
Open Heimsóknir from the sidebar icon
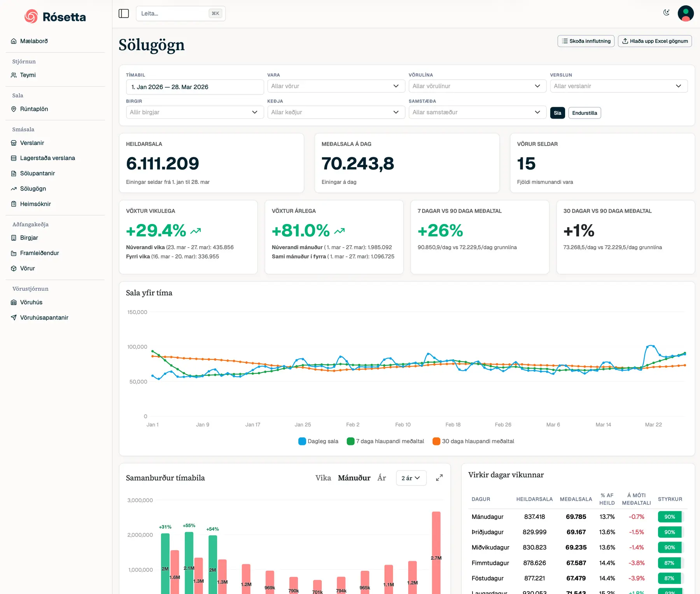click(x=14, y=204)
